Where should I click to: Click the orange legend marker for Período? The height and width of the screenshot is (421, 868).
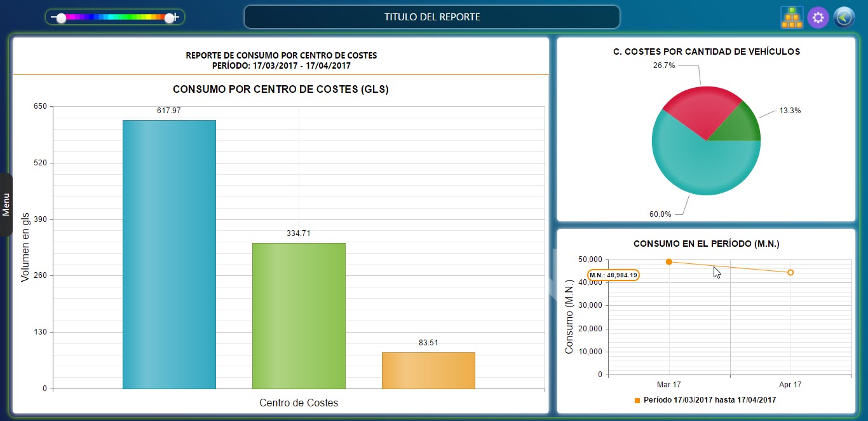point(637,401)
